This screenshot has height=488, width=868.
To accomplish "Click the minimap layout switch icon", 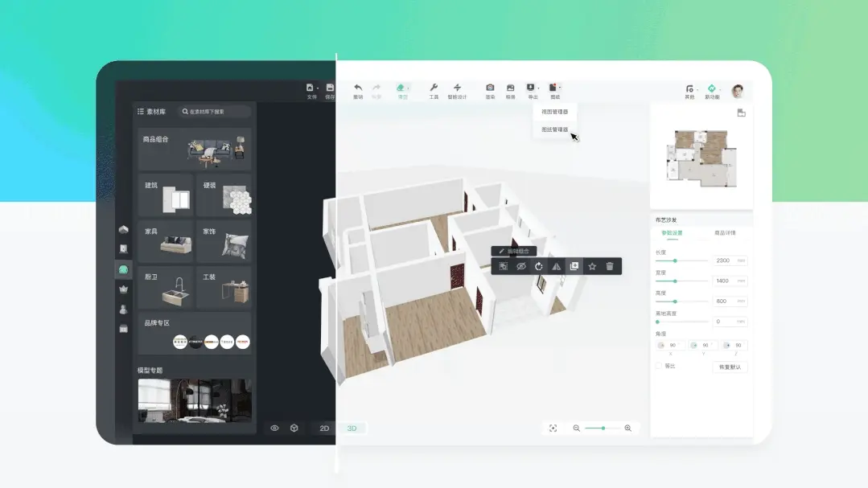I will click(x=741, y=113).
